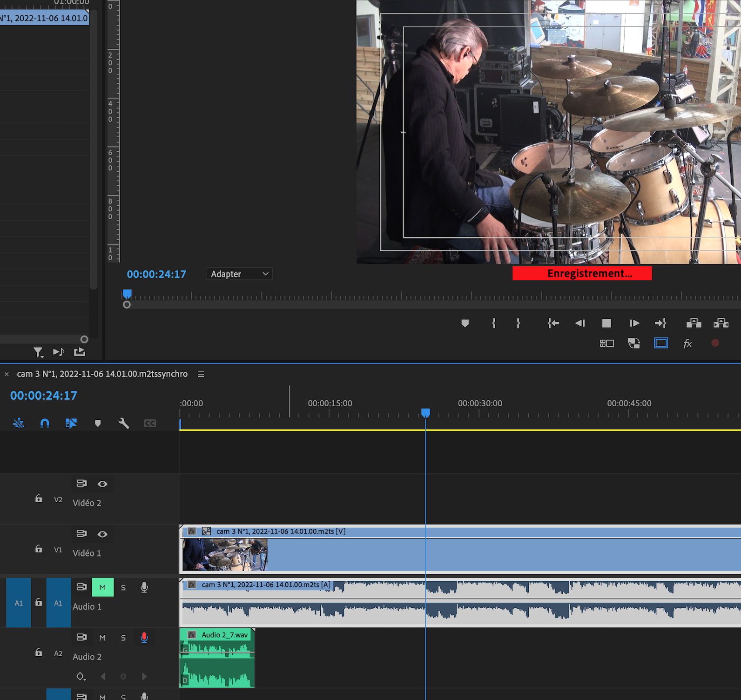The width and height of the screenshot is (741, 700).
Task: Toggle lock on Vidéo 1 track
Action: click(x=39, y=549)
